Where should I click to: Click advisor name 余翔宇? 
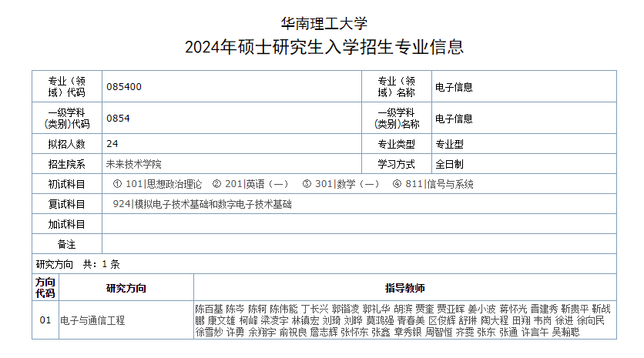click(262, 332)
